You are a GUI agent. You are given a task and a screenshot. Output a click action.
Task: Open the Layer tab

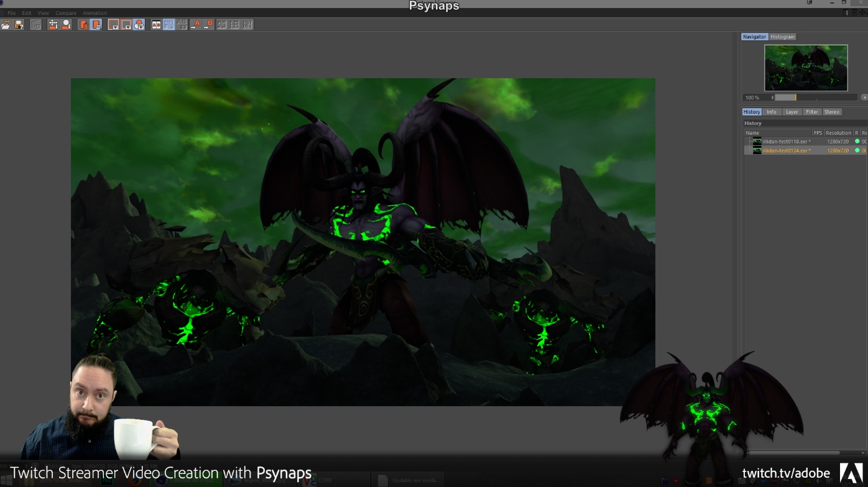point(792,112)
